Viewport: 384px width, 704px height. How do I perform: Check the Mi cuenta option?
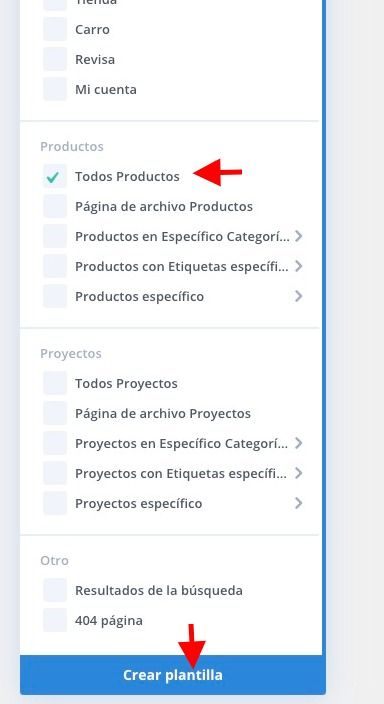tap(55, 89)
